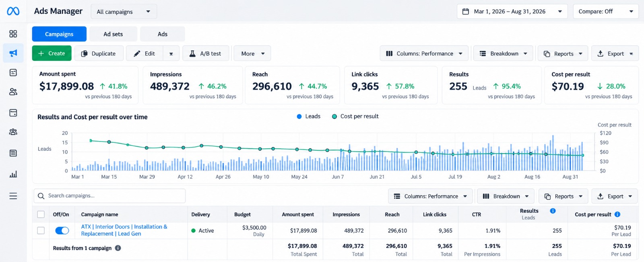Click the Meta logo icon
Screen dimensions: 644x262
(13, 11)
